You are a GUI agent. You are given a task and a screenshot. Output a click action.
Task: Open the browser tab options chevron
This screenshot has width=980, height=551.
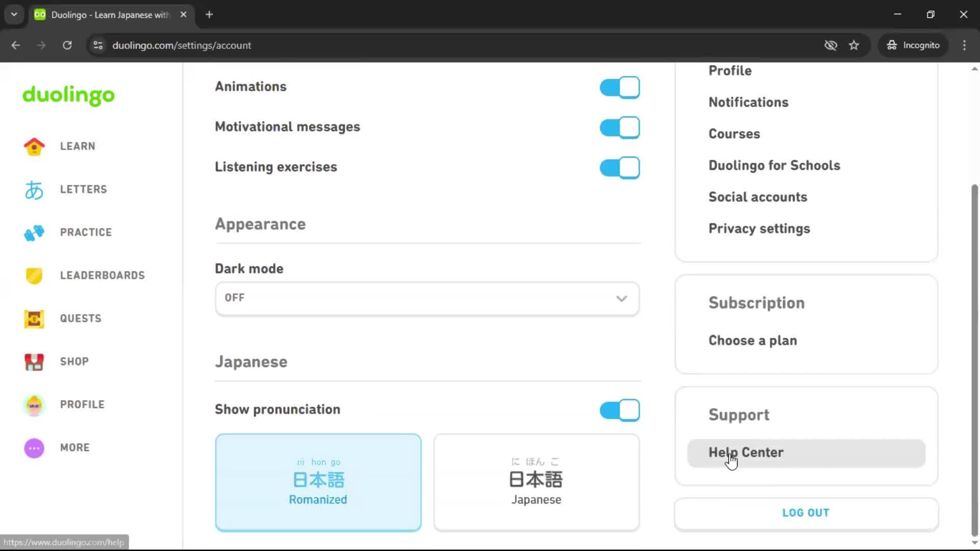click(x=14, y=14)
